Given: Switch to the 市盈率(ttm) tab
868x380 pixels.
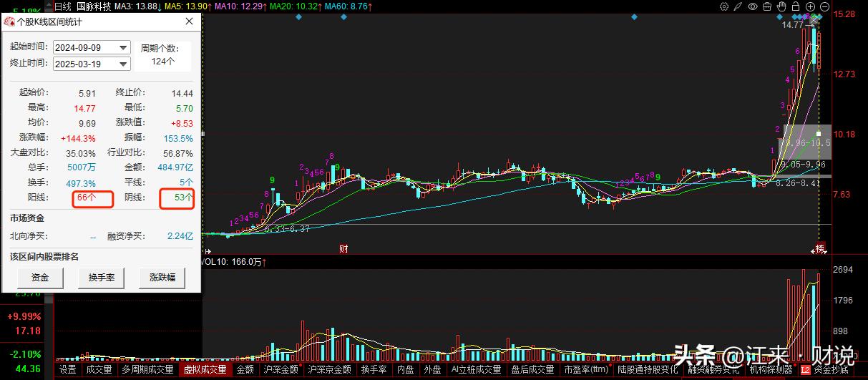Looking at the screenshot, I should pos(585,370).
